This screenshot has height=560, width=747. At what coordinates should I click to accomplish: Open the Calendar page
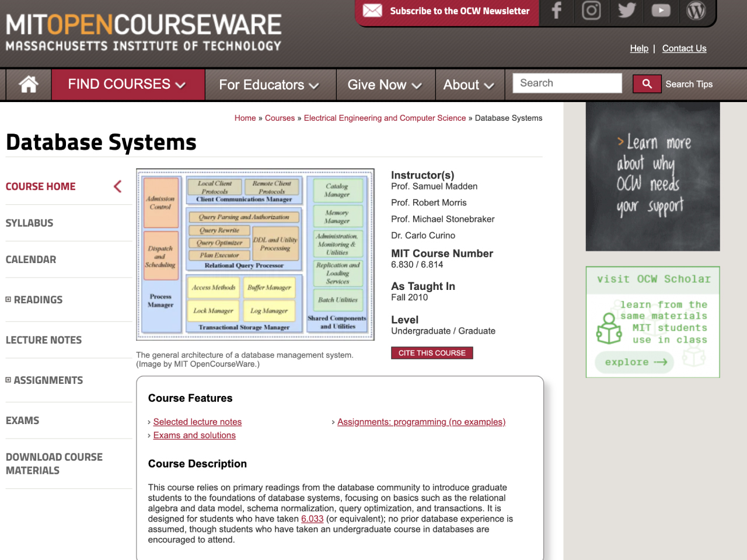click(x=31, y=260)
